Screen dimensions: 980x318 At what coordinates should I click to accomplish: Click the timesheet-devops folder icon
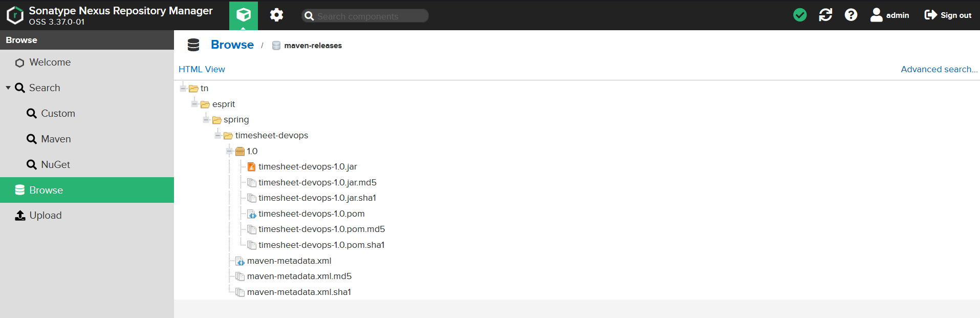(x=228, y=136)
